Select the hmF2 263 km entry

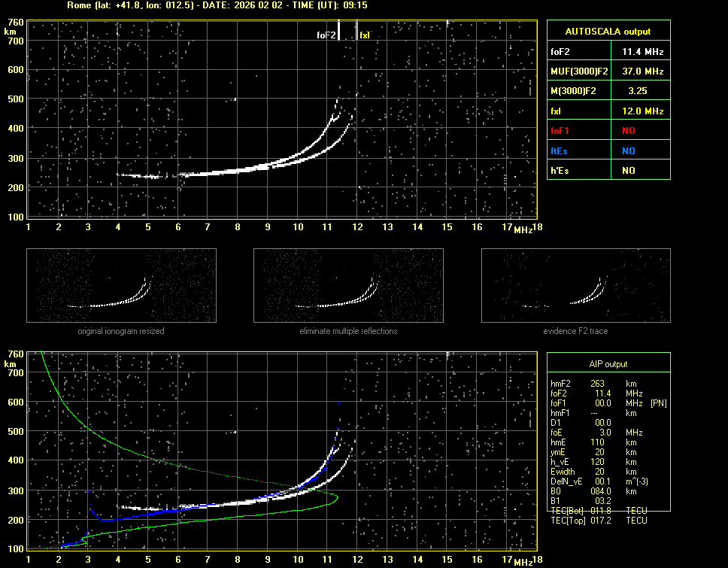[598, 384]
